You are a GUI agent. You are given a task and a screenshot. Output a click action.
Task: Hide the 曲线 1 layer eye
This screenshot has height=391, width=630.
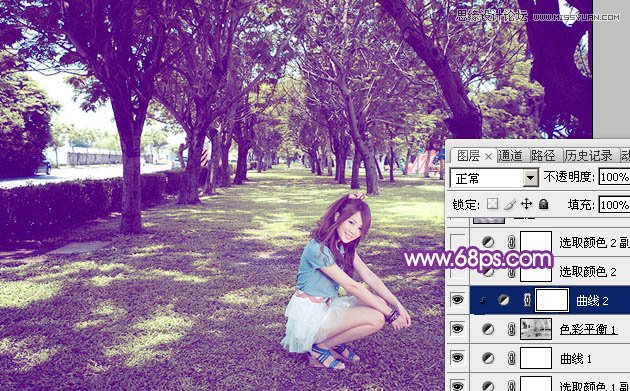click(457, 358)
